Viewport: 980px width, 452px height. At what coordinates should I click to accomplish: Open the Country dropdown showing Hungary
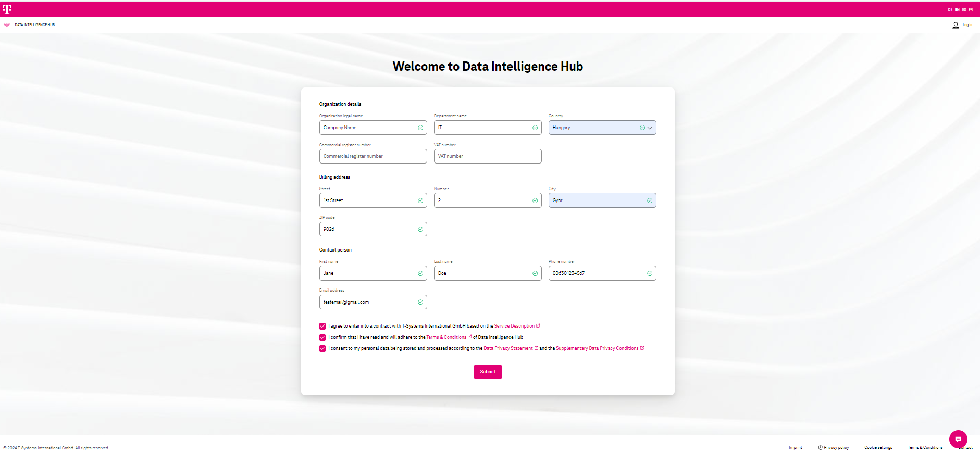pyautogui.click(x=602, y=128)
